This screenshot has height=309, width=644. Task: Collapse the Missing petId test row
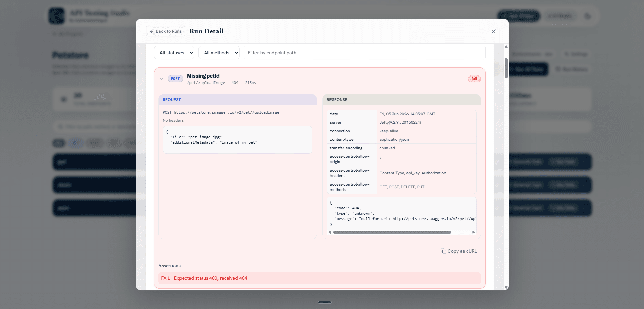pyautogui.click(x=161, y=79)
